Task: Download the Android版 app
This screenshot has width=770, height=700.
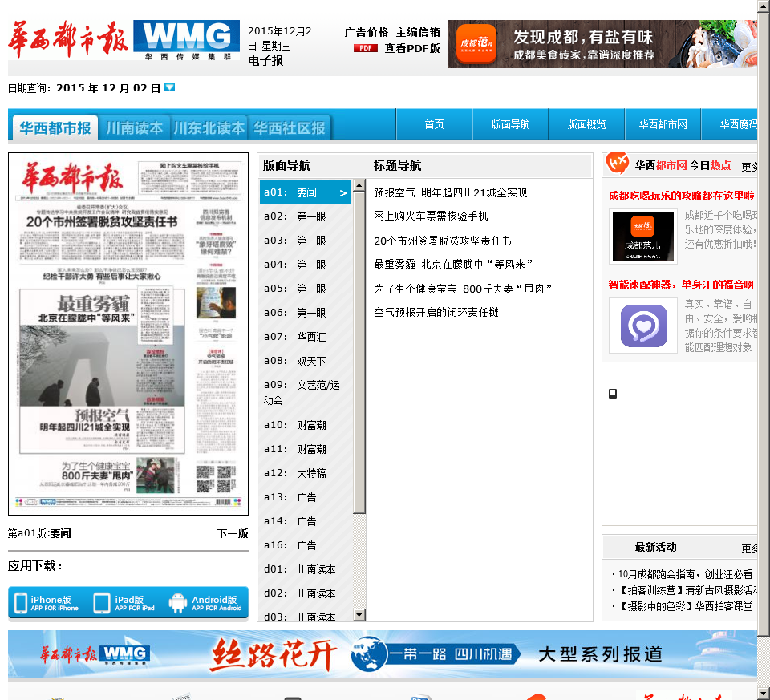Action: [x=206, y=603]
